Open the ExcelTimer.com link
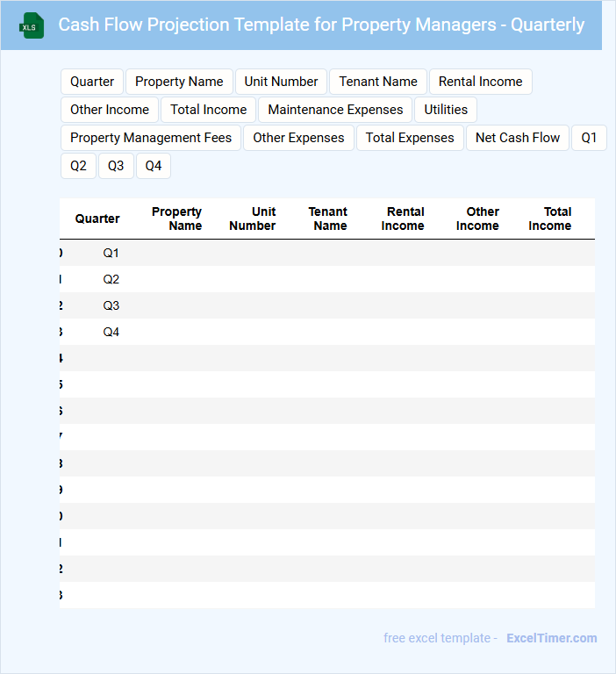This screenshot has height=674, width=616. (551, 638)
